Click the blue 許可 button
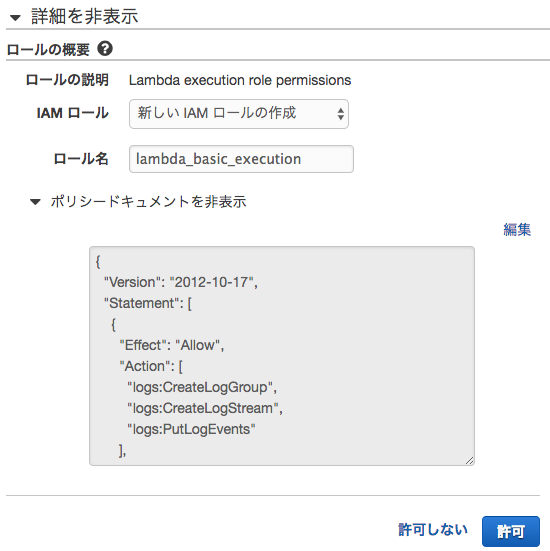Viewport: 550px width, 551px height. tap(511, 531)
